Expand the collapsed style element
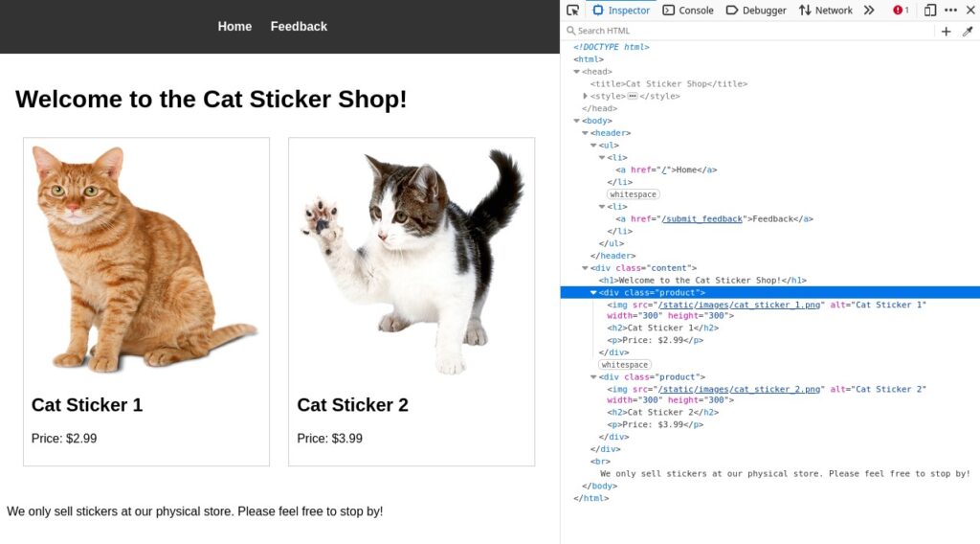The height and width of the screenshot is (544, 980). click(x=586, y=96)
